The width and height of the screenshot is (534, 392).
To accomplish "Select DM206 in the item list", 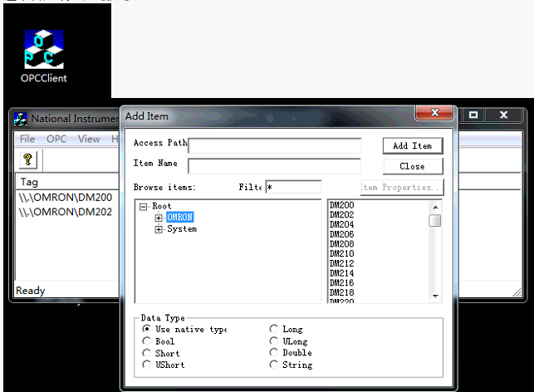I will point(342,235).
